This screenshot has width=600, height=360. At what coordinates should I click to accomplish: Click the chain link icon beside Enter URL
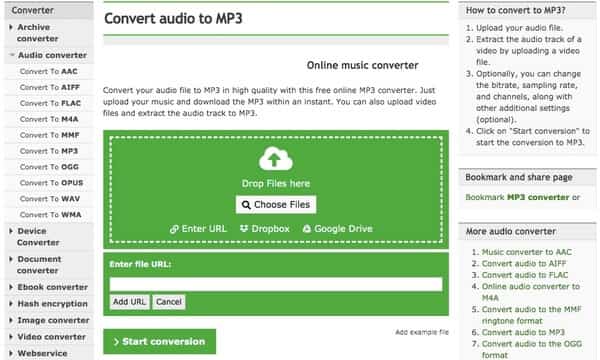click(x=174, y=229)
